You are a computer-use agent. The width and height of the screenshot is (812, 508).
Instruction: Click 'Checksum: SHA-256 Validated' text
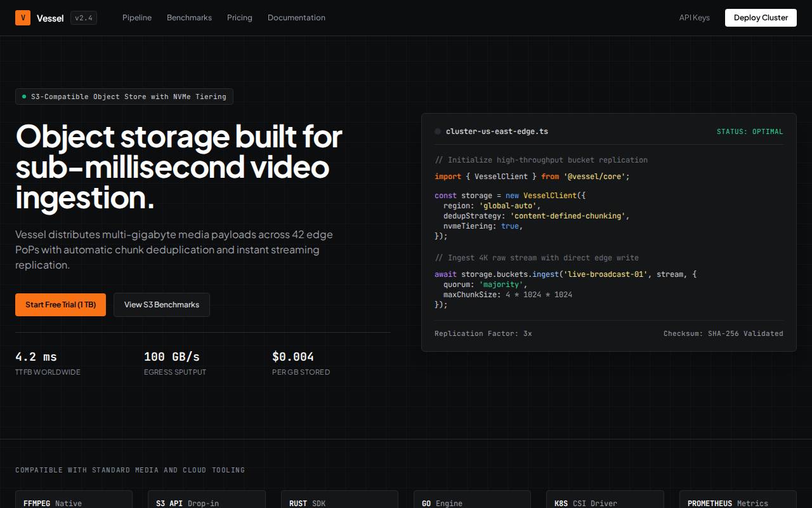[723, 333]
